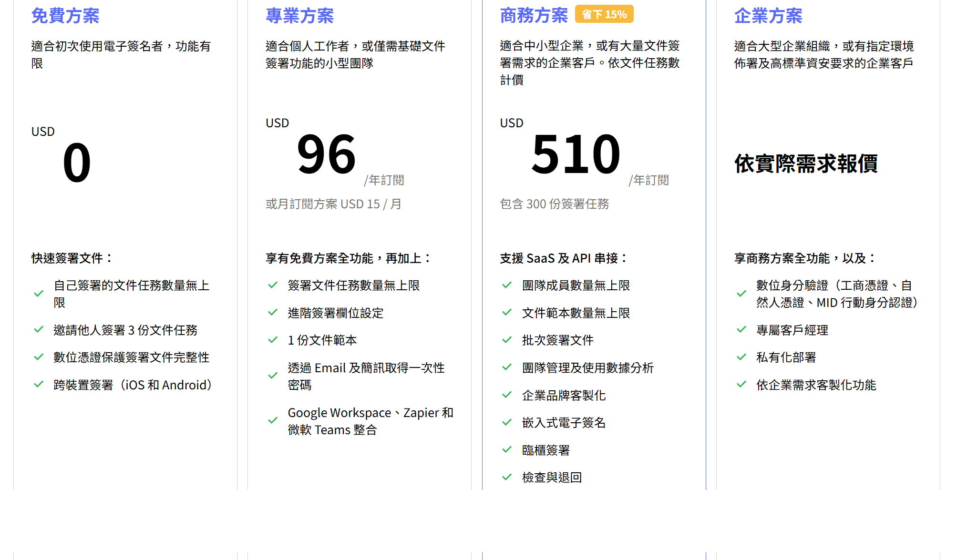Click the checkmark beside 文件範本數量無上限
Image resolution: width=957 pixels, height=560 pixels.
tap(507, 312)
